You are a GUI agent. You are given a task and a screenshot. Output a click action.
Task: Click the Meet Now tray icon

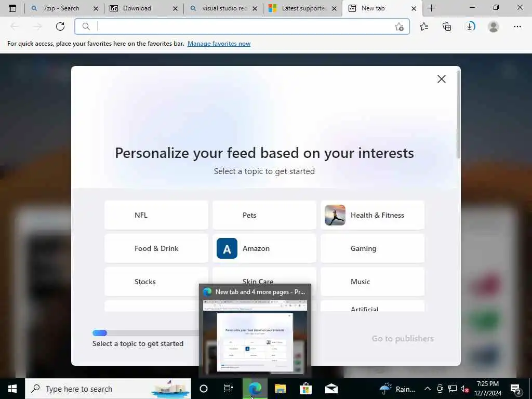point(440,389)
